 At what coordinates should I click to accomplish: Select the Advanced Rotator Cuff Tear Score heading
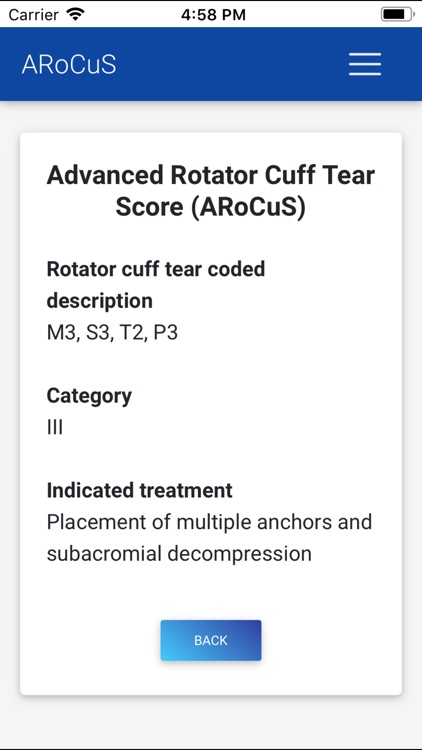(211, 192)
